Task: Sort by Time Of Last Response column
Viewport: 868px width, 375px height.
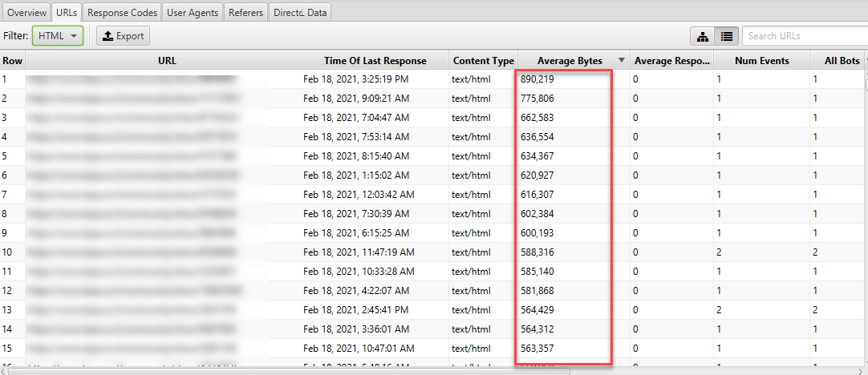Action: click(375, 61)
